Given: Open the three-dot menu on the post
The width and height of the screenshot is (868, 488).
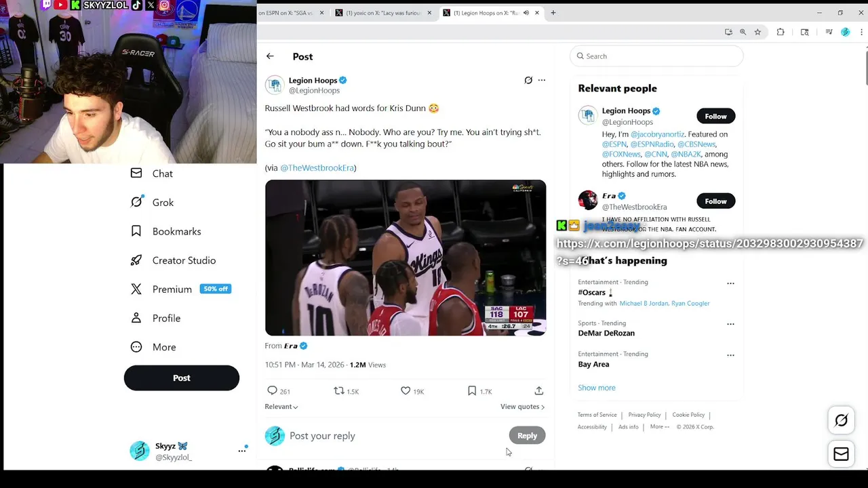Looking at the screenshot, I should point(541,80).
